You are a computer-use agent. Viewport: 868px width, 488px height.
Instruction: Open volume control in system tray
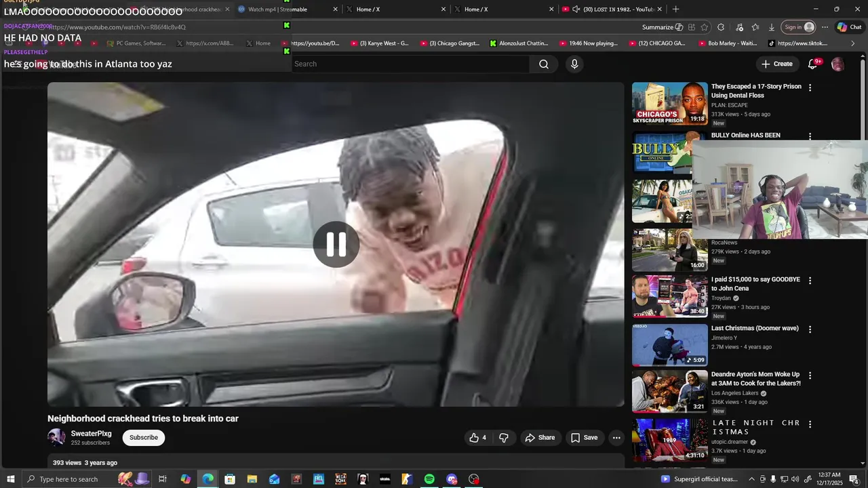tap(795, 479)
